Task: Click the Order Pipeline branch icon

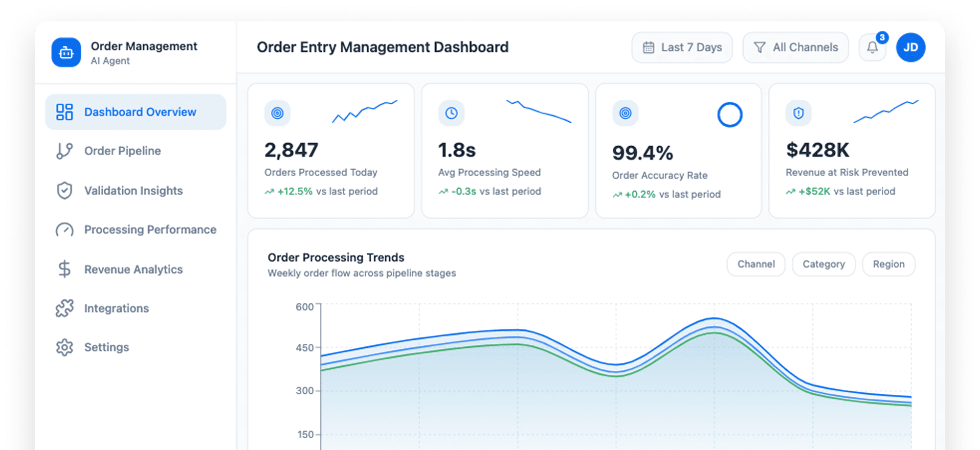Action: tap(64, 151)
